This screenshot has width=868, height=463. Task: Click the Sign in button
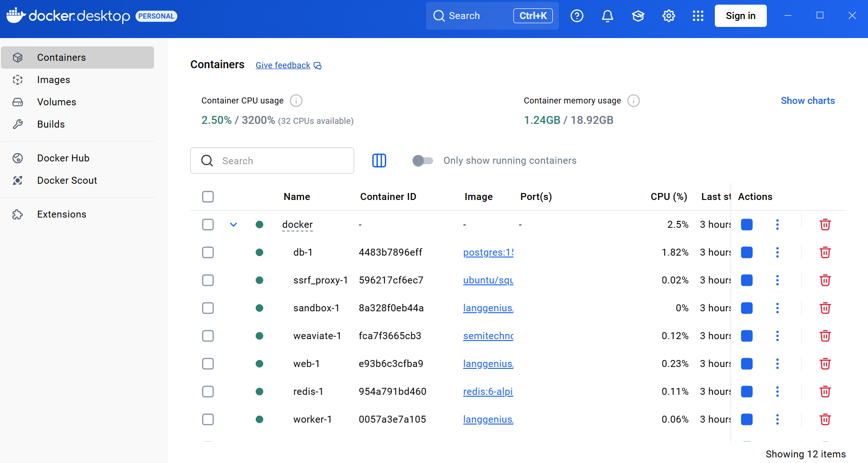[x=741, y=16]
